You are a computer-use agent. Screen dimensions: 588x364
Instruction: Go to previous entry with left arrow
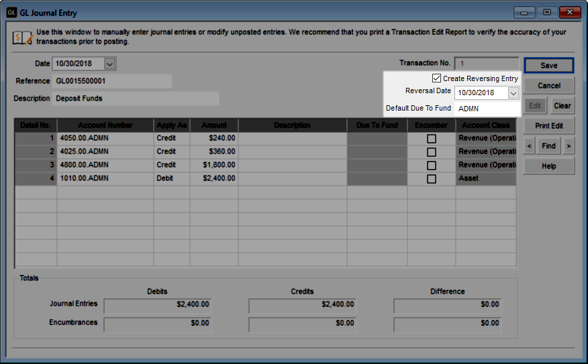(530, 145)
